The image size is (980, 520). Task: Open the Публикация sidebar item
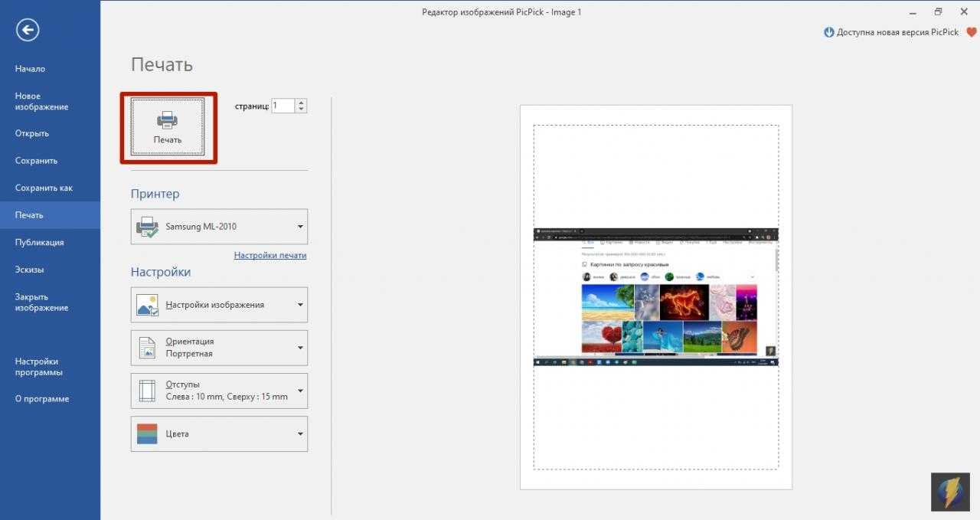pyautogui.click(x=39, y=242)
